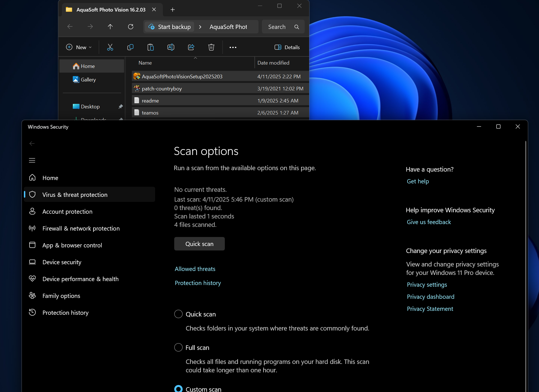
Task: Click the search magnifier icon in File Explorer
Action: [x=297, y=27]
